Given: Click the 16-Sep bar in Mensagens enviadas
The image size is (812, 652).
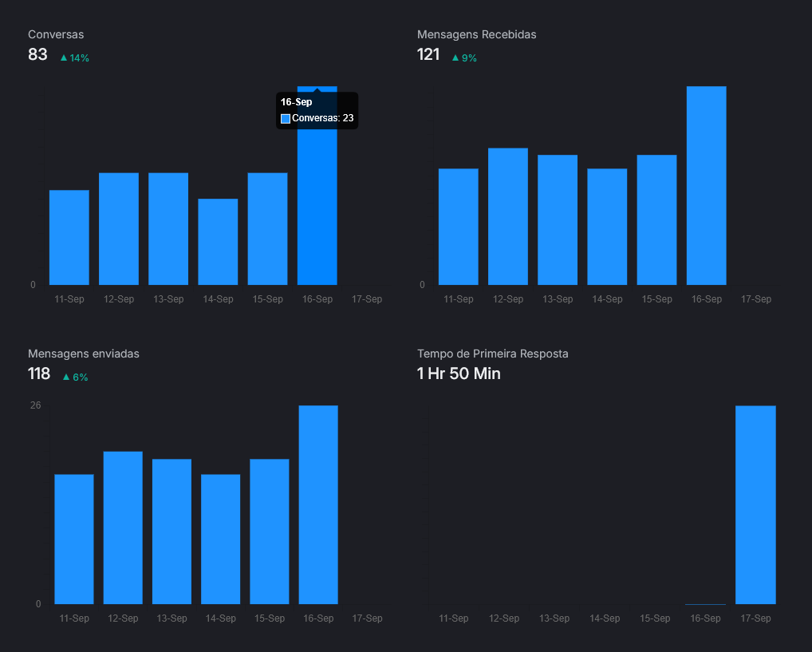Looking at the screenshot, I should (318, 505).
